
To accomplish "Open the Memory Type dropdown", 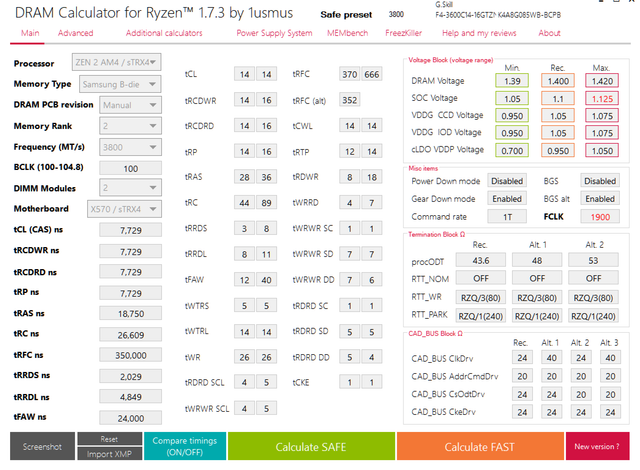I will click(120, 84).
